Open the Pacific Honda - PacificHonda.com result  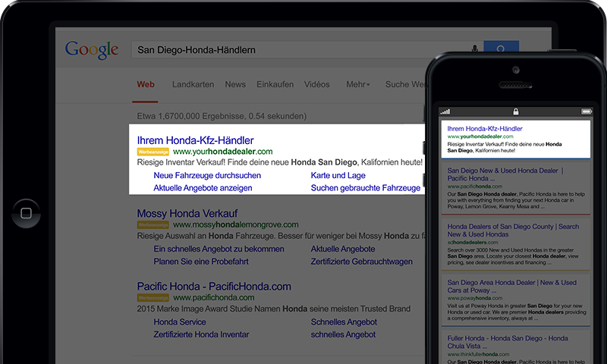(x=214, y=286)
